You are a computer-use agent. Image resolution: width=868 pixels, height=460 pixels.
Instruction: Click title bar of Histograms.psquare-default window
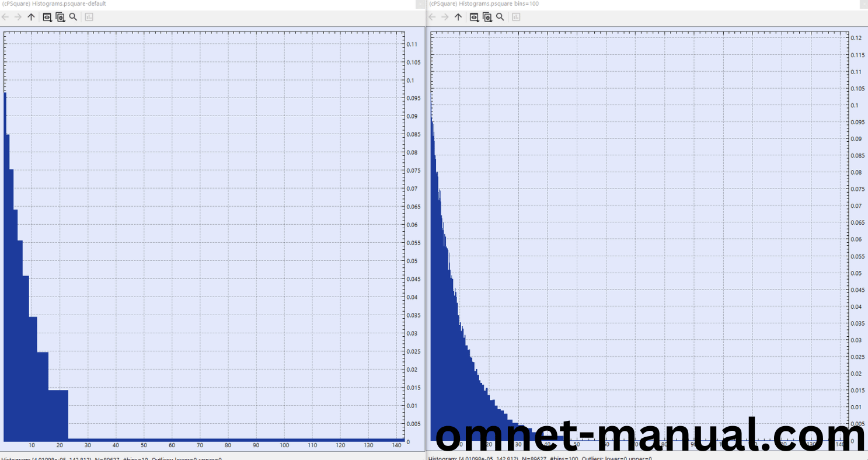(175, 4)
